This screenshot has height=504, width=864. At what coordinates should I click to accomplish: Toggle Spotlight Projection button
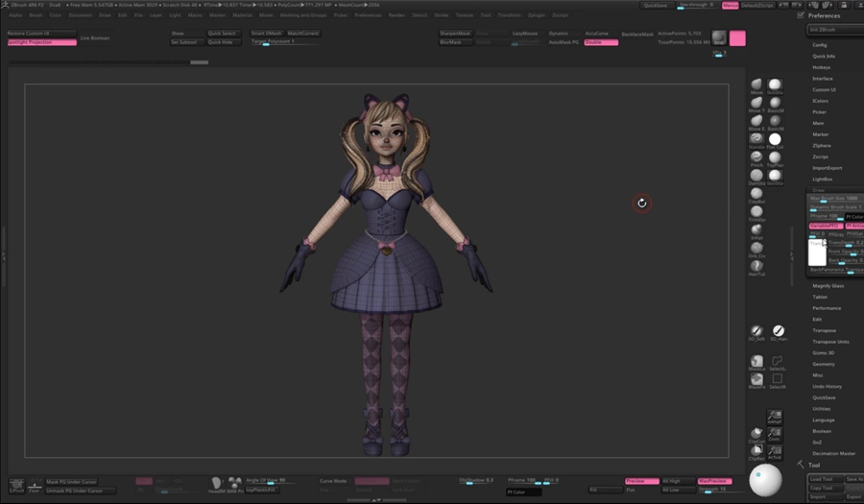point(42,42)
